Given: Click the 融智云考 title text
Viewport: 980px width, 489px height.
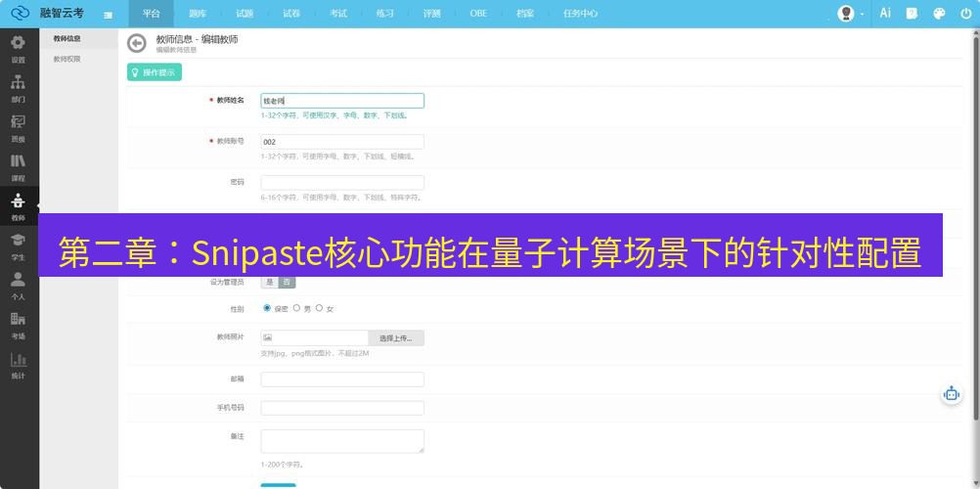Looking at the screenshot, I should tap(62, 13).
